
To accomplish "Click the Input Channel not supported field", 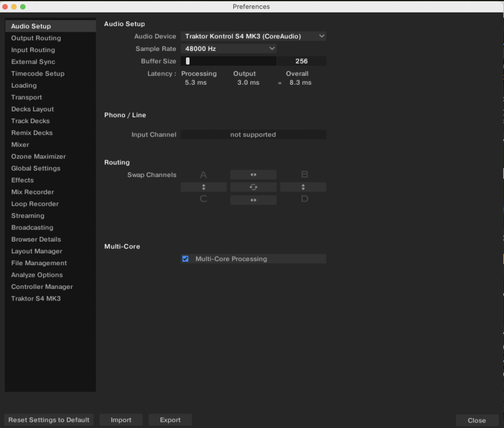I will coord(254,135).
